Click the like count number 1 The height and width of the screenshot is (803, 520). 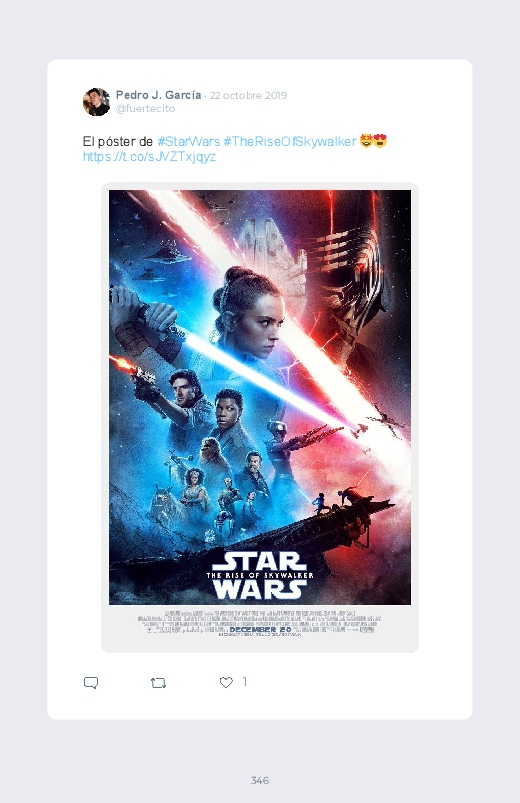click(245, 682)
